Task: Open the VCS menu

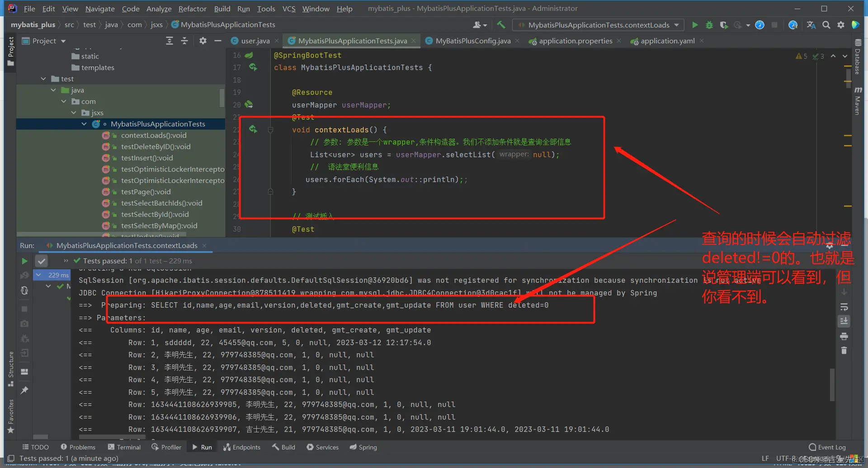Action: tap(289, 9)
